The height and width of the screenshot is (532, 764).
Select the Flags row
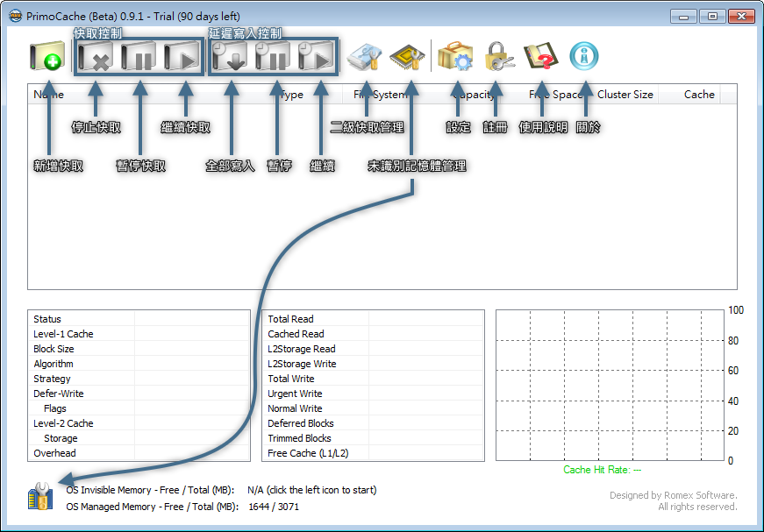click(x=139, y=408)
